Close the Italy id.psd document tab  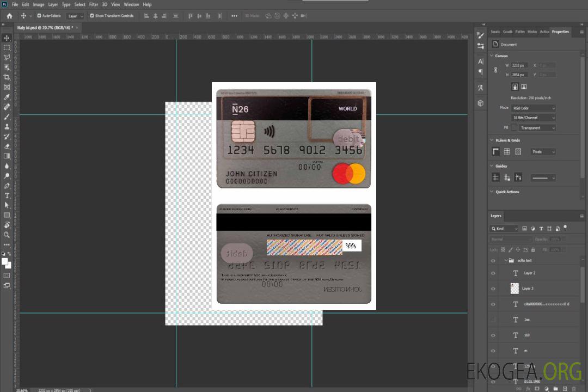pos(77,28)
